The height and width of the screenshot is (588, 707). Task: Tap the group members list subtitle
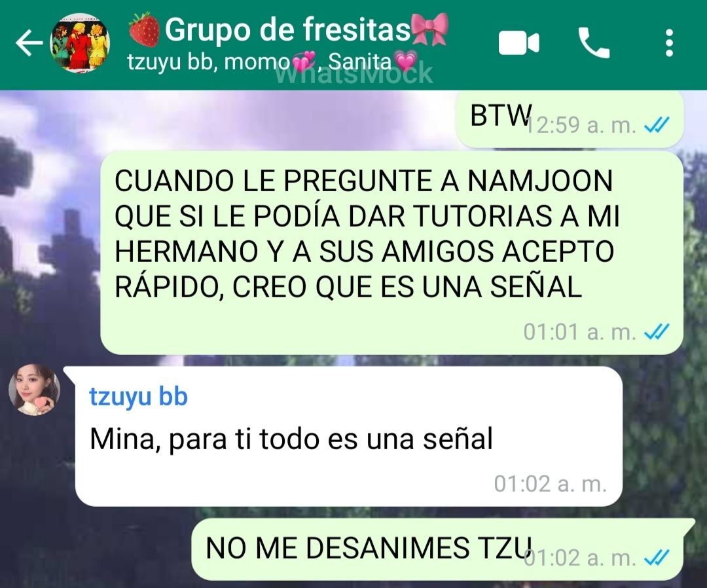pyautogui.click(x=274, y=62)
